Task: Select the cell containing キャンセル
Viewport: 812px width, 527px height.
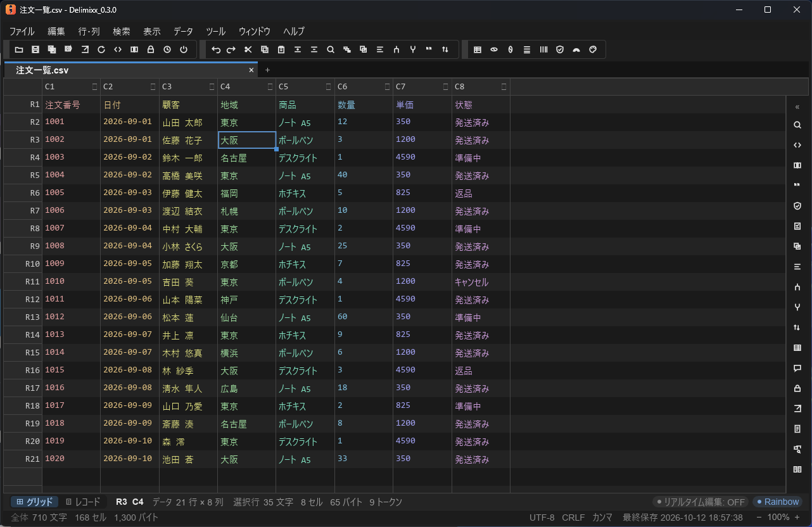Action: point(481,282)
